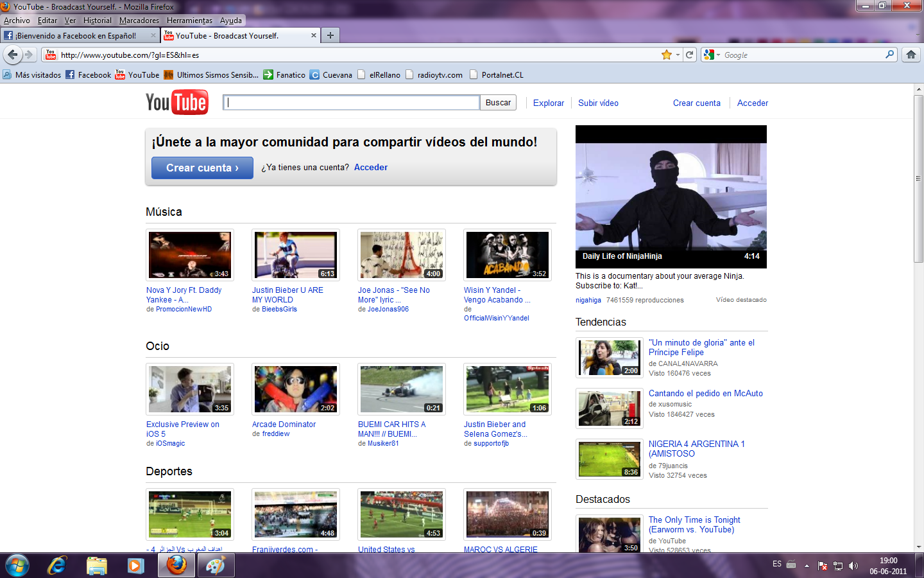
Task: Click the search magnifier icon in Google box
Action: pos(889,55)
